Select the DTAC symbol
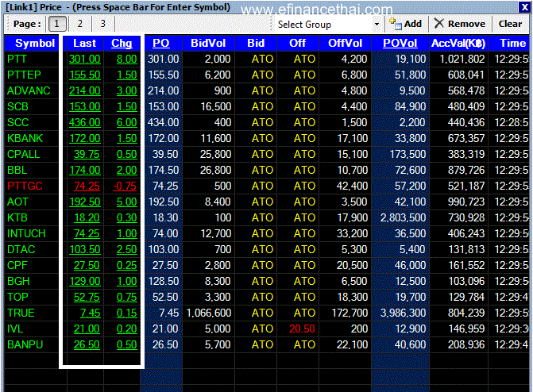Image resolution: width=533 pixels, height=392 pixels. pos(21,250)
